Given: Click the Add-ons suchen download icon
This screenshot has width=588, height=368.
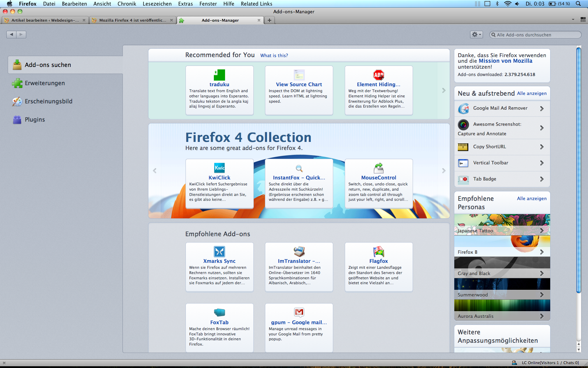Looking at the screenshot, I should click(17, 65).
